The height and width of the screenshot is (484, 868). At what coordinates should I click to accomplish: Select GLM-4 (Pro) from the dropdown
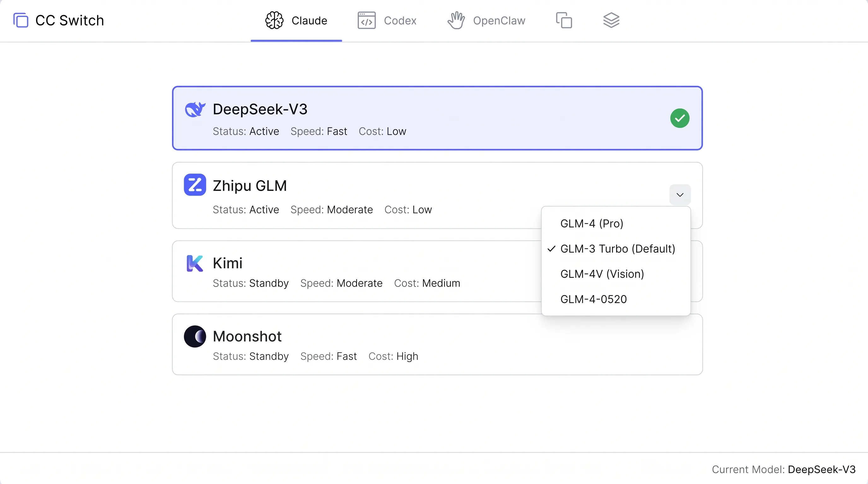[x=616, y=223]
